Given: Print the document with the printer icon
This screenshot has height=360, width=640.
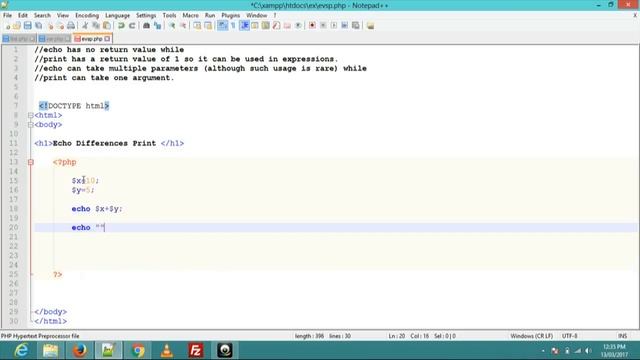Looking at the screenshot, I should pos(71,26).
